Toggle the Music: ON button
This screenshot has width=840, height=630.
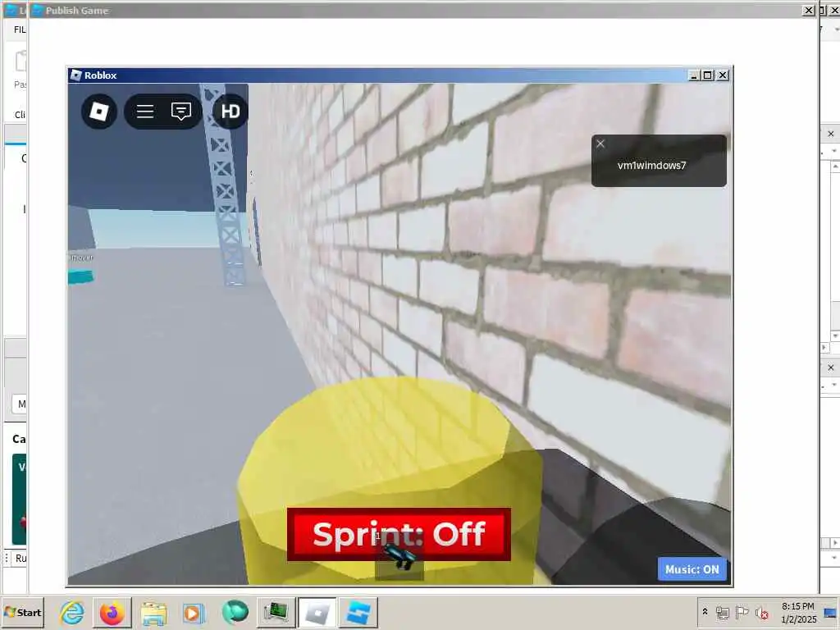coord(692,569)
